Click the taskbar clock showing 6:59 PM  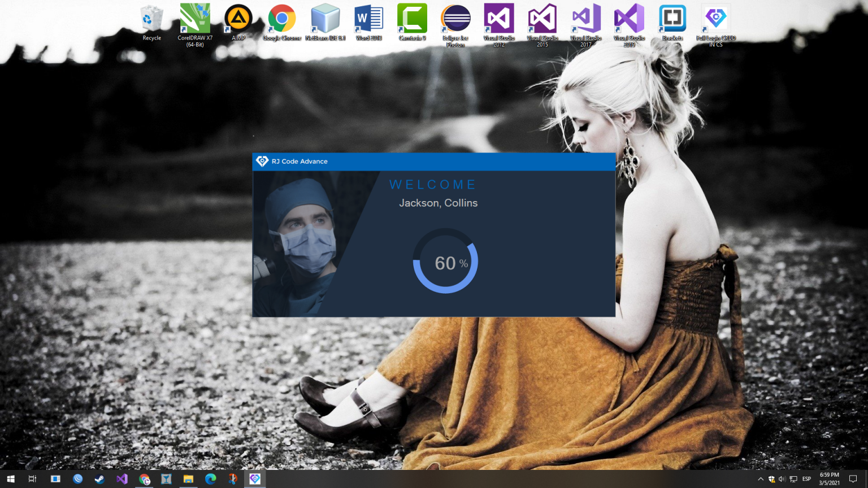pos(829,479)
